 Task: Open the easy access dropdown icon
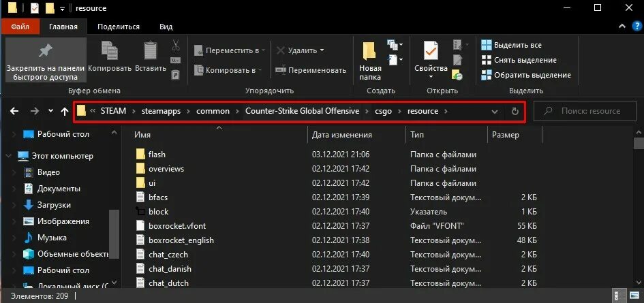(395, 60)
